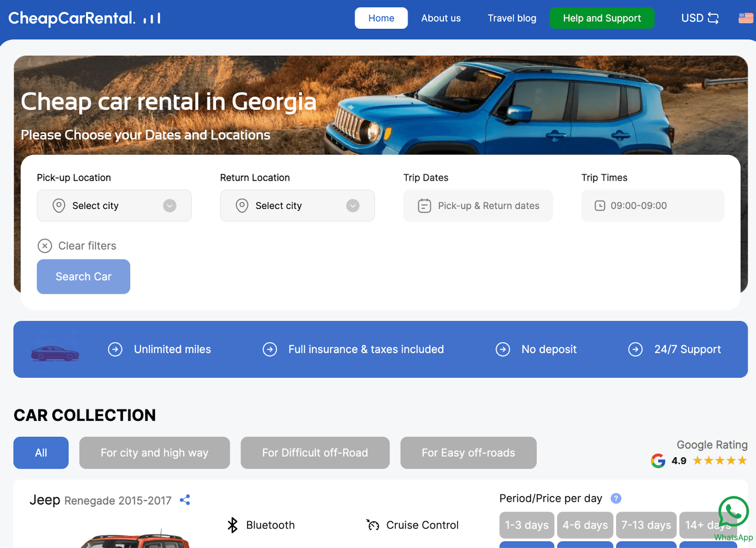Click the Help and Support button

pos(601,18)
